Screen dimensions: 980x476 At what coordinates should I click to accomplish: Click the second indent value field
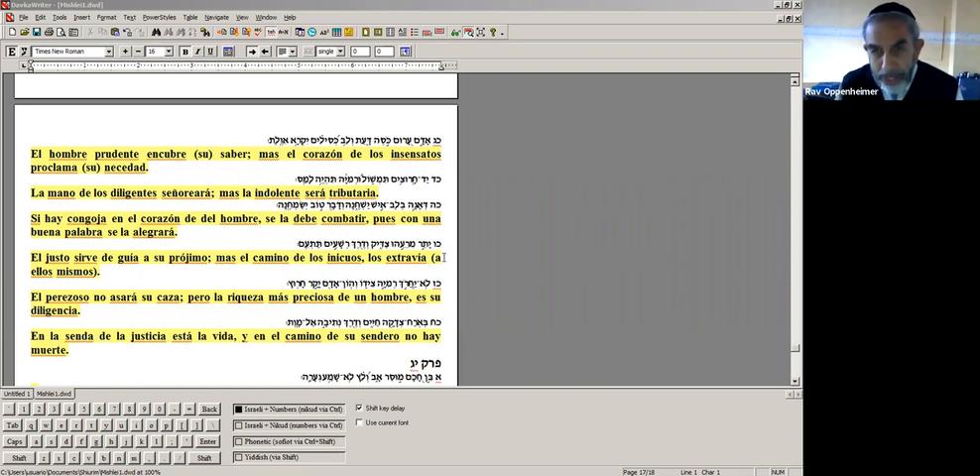pos(384,52)
